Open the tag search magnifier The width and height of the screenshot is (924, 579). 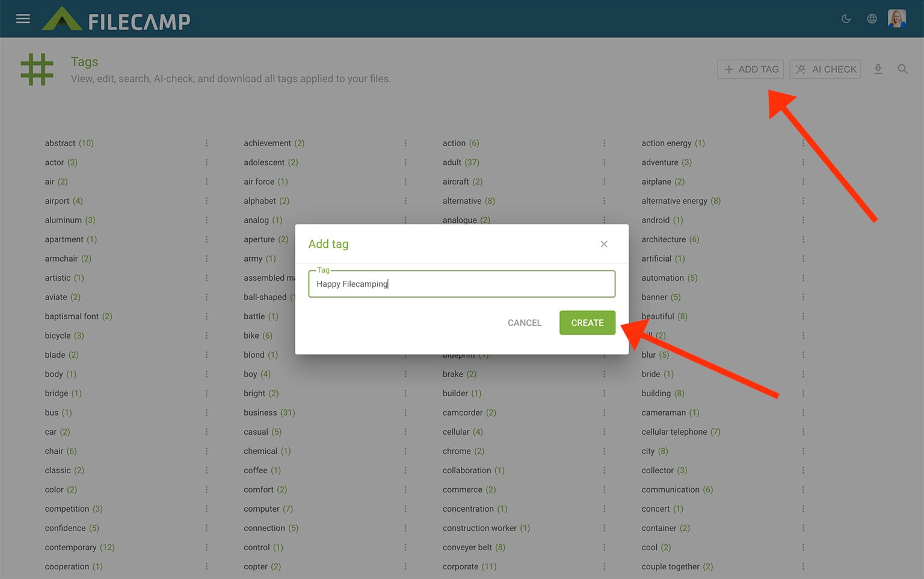click(x=902, y=69)
